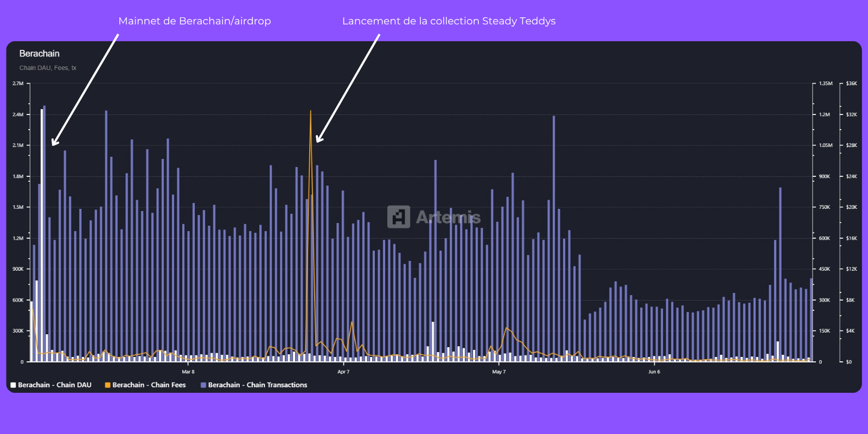Click the Artemis watermark text
This screenshot has width=868, height=434.
point(448,218)
